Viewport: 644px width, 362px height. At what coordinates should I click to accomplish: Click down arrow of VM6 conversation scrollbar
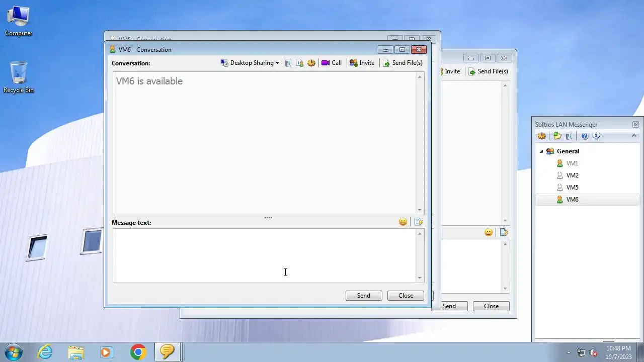coord(420,210)
